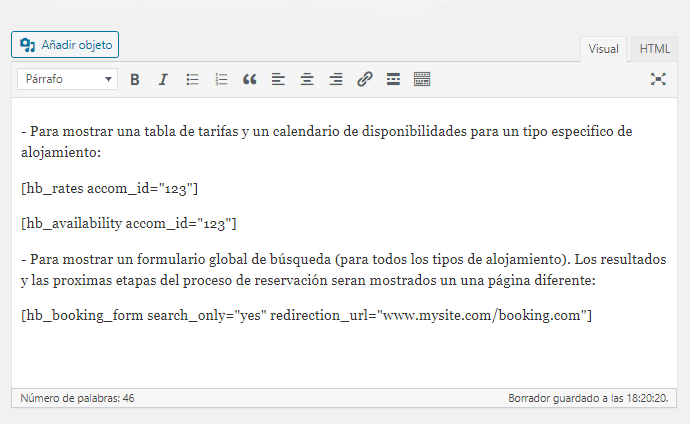690x424 pixels.
Task: Click inside the hb_booking_form shortcode line
Action: 306,316
